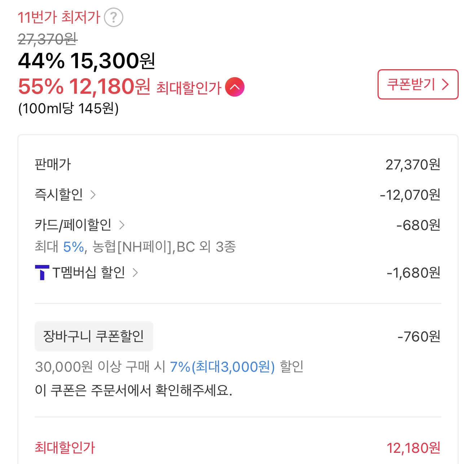Screen dimensions: 476x464
Task: Click the red chevron inside 쿠폰받기 button
Action: (x=446, y=84)
